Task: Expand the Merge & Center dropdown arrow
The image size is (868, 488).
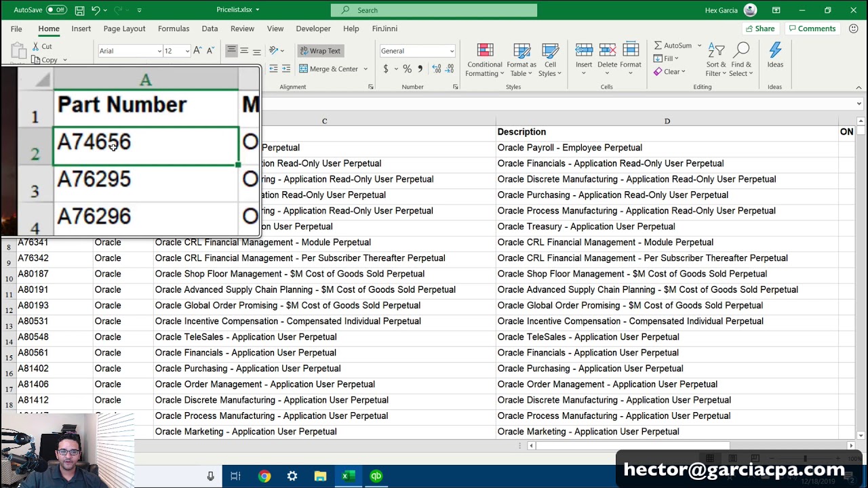Action: [x=366, y=68]
